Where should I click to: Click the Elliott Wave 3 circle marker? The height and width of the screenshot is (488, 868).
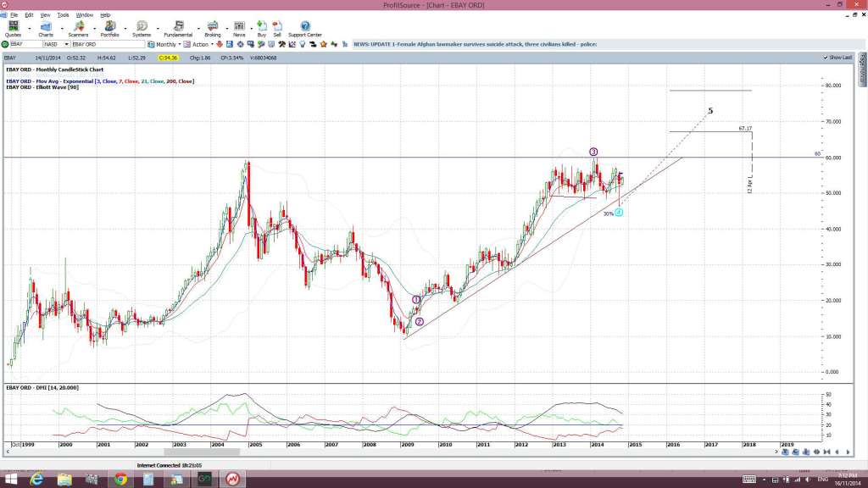point(593,152)
